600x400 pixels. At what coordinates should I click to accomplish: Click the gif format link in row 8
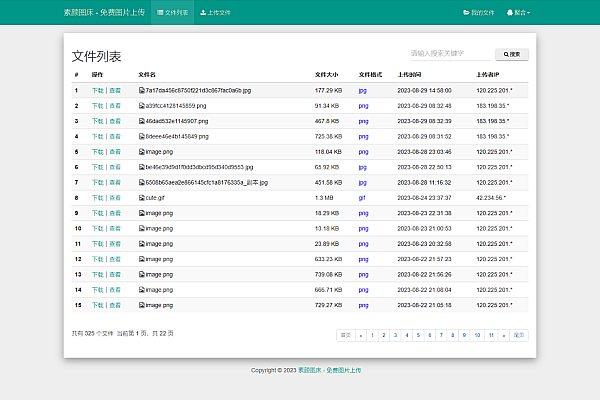tap(362, 198)
